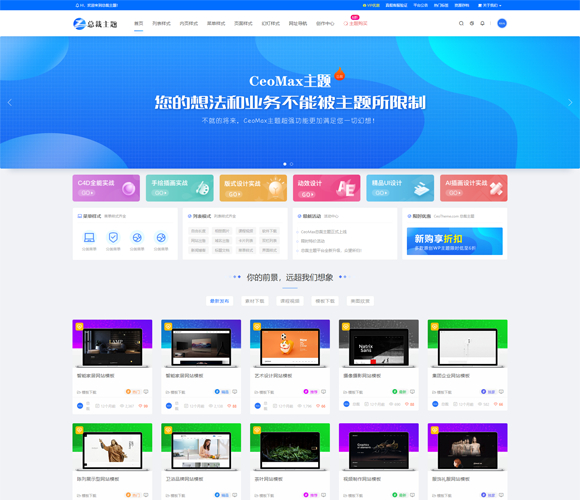Select the 课程视频 filter tab
The height and width of the screenshot is (500, 580).
(x=290, y=301)
